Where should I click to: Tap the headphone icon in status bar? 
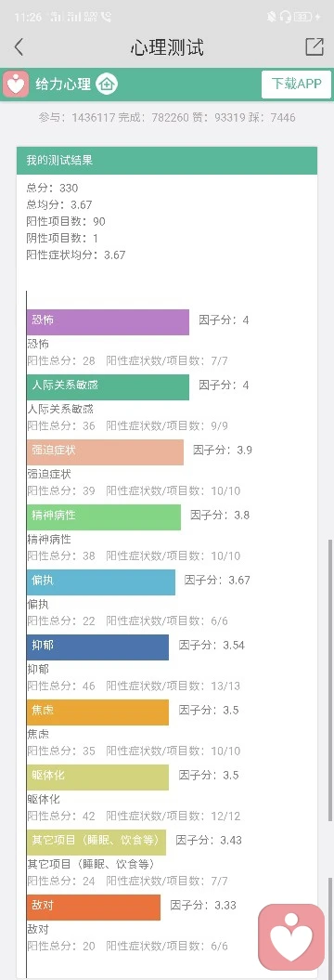pyautogui.click(x=286, y=17)
